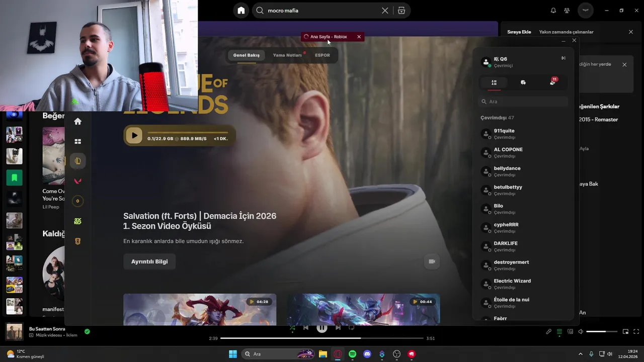Select the chat tab in social panel
Image resolution: width=644 pixels, height=362 pixels.
click(523, 82)
